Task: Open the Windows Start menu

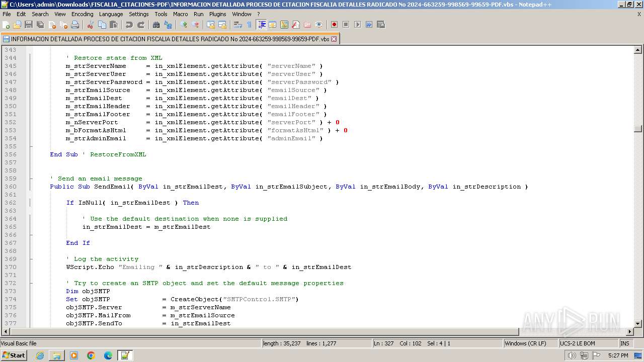Action: point(14,355)
